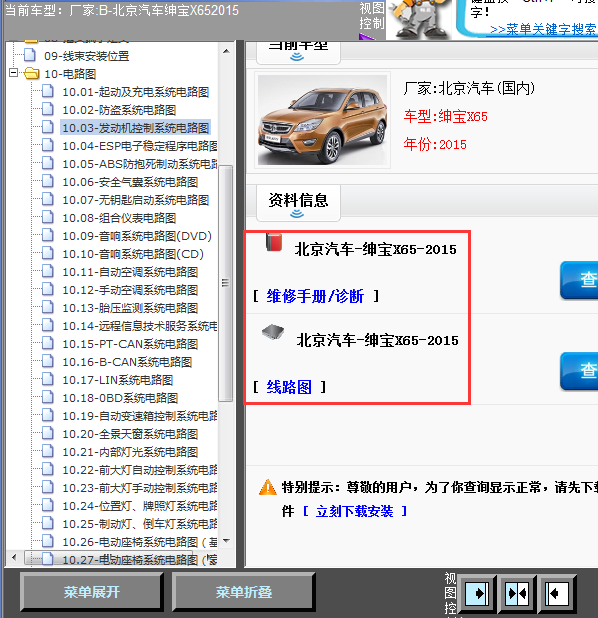
Task: Open 10.25-制动灯、倒车灯系统 diagram
Action: tap(140, 524)
